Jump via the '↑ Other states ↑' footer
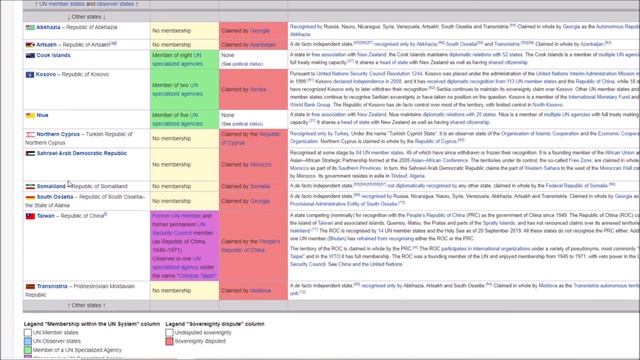 [x=86, y=305]
